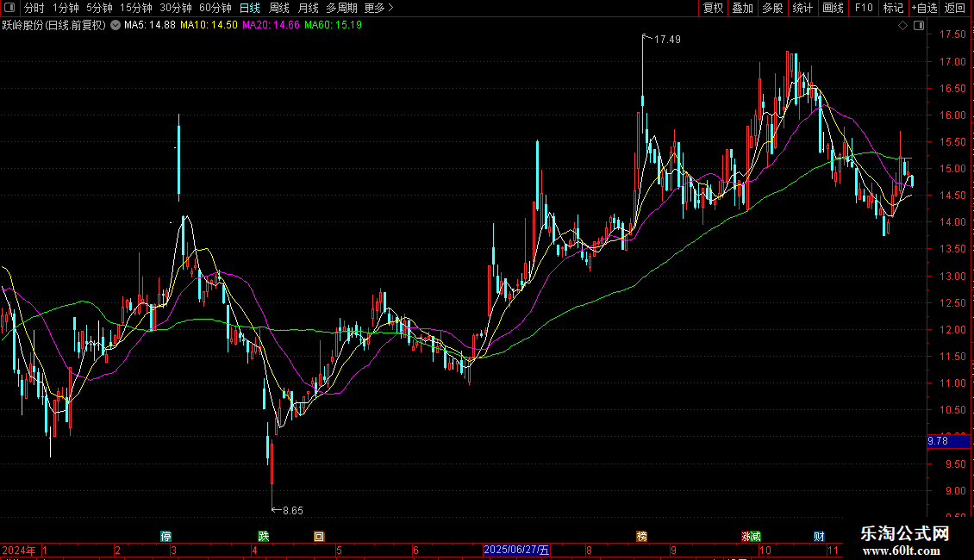
Task: Select the 日线 daily chart tab
Action: click(250, 8)
